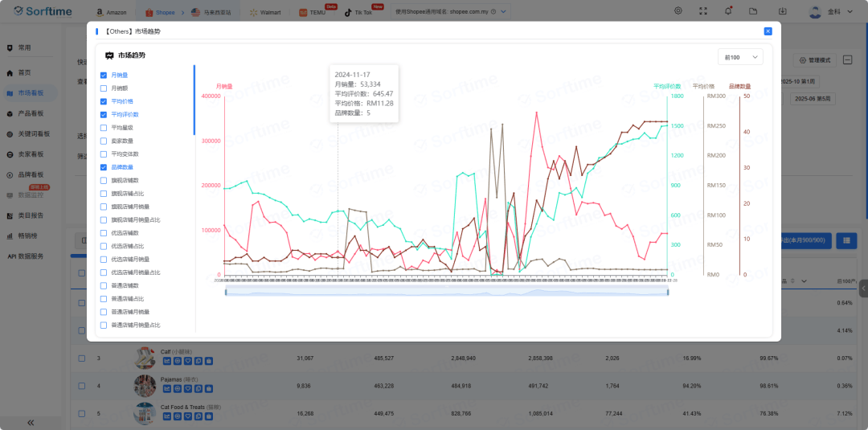
Task: Click the download icon in the top bar
Action: tap(782, 11)
